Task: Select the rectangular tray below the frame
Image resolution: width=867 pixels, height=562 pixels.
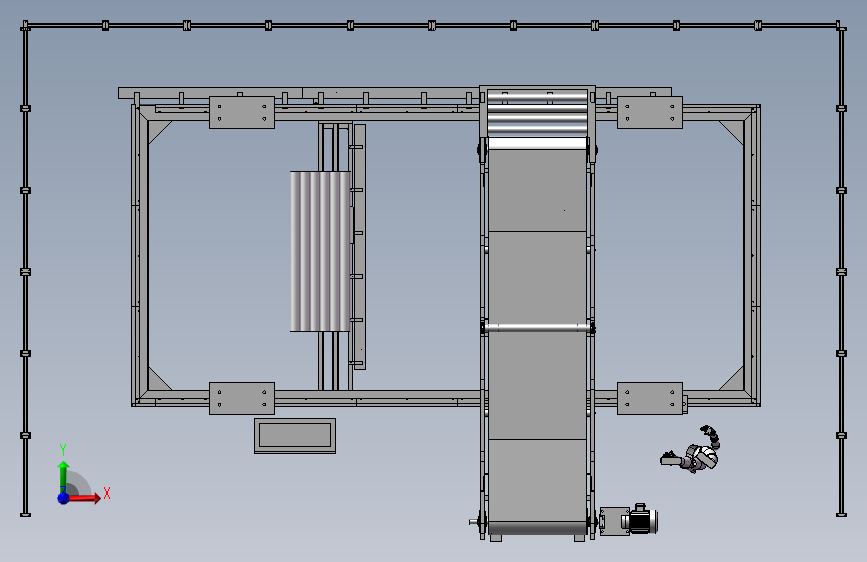Action: click(295, 436)
